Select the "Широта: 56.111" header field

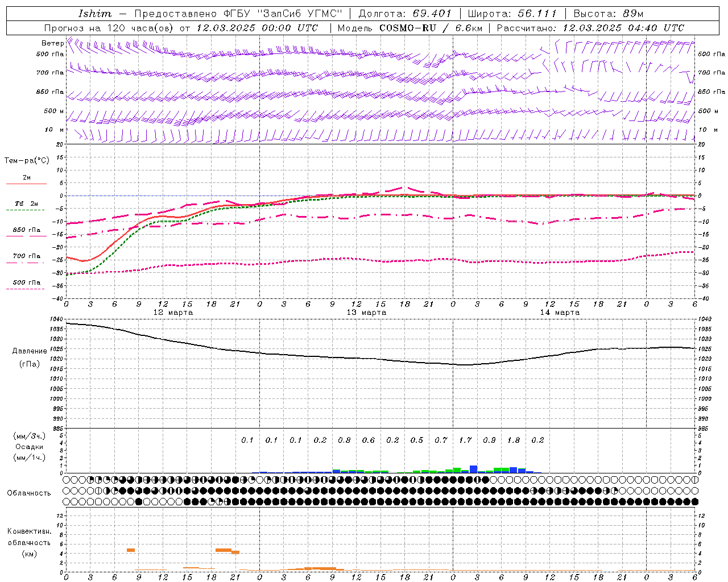tap(512, 13)
